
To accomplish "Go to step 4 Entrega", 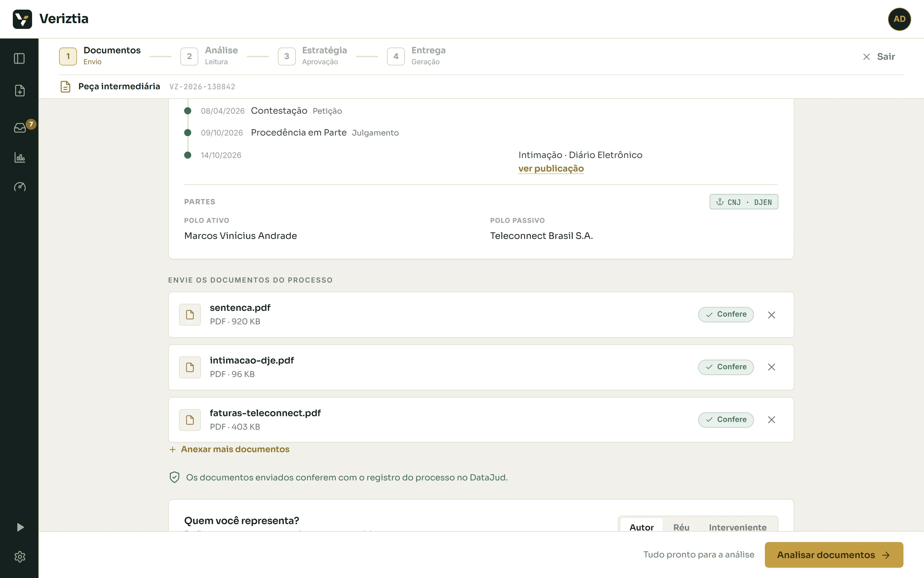I will [x=416, y=56].
